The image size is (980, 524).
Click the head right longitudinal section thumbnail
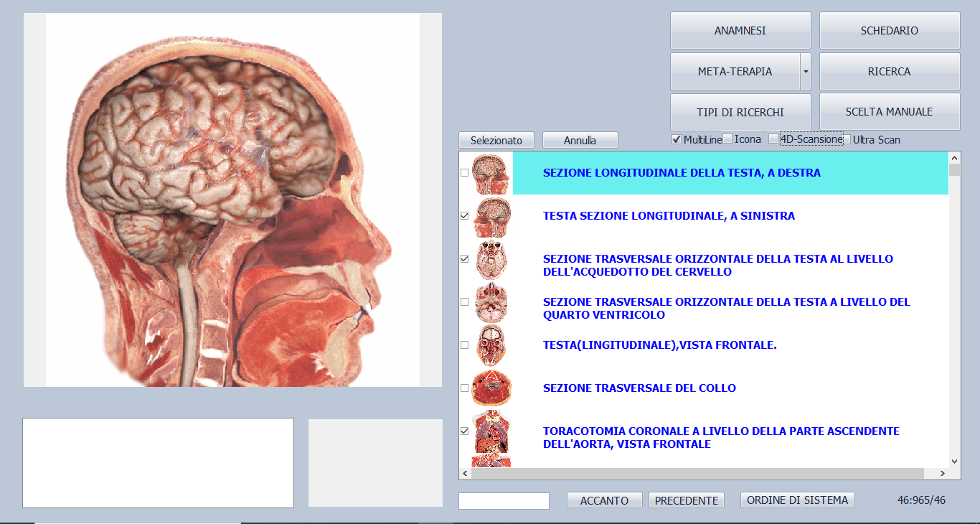[x=491, y=173]
